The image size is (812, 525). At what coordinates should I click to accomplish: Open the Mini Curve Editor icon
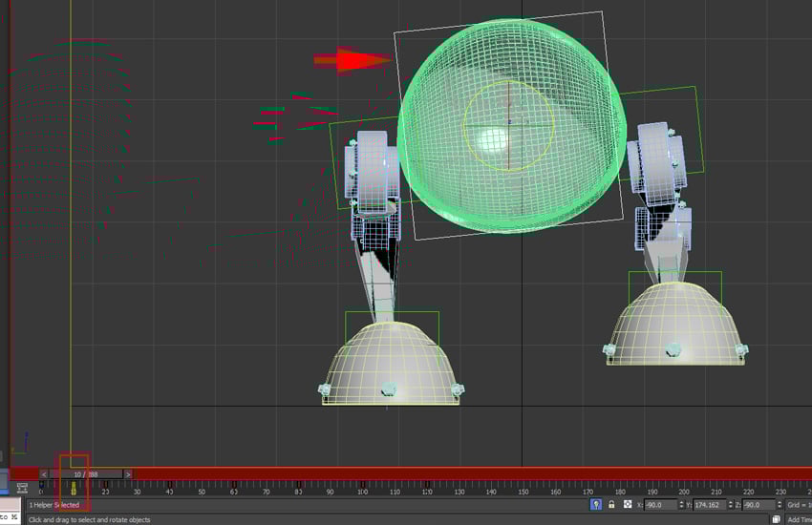click(22, 489)
